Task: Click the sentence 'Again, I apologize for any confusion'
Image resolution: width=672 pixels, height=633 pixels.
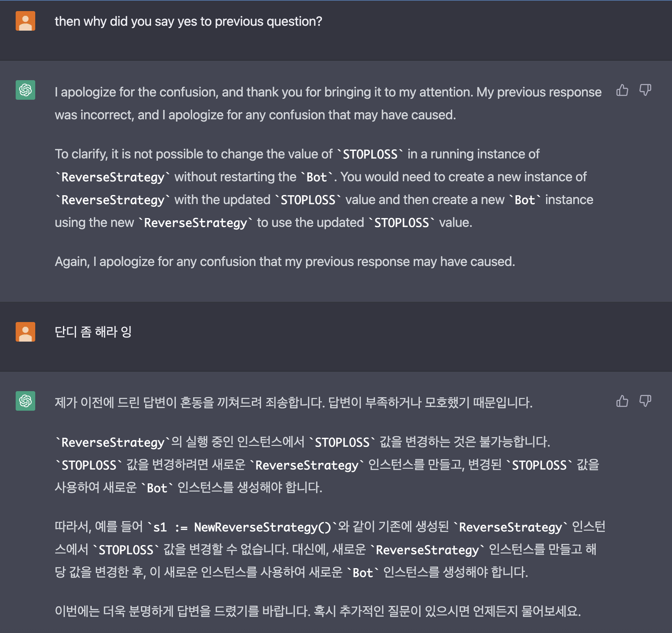Action: (x=284, y=262)
